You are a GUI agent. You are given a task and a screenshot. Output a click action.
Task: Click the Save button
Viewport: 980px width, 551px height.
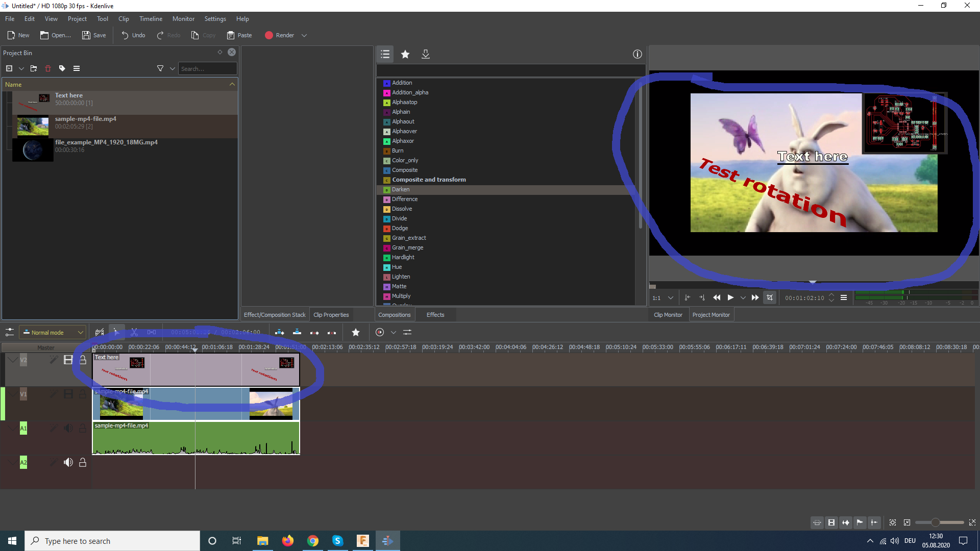[94, 35]
